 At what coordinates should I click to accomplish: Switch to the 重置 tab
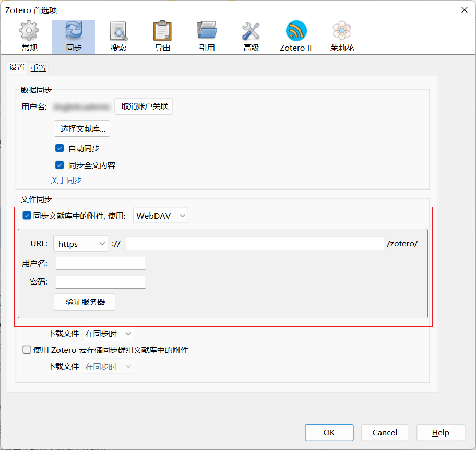[x=38, y=68]
